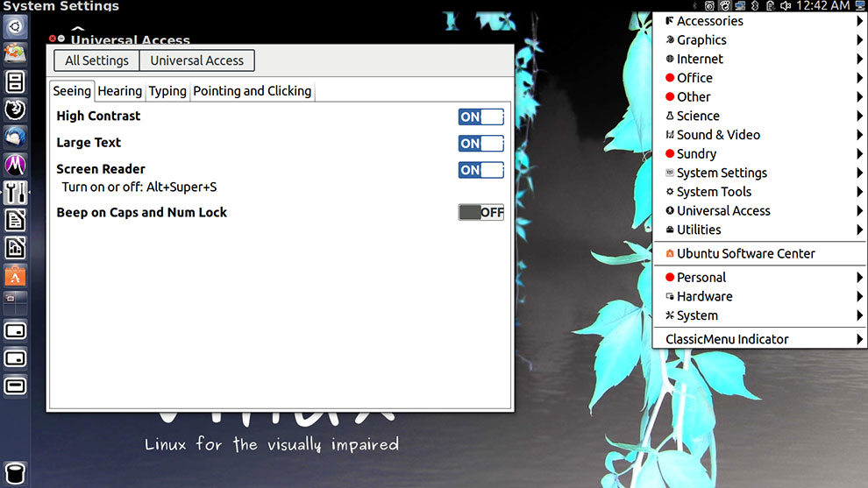Expand the Utilities submenu arrow
The width and height of the screenshot is (868, 488).
pos(859,230)
